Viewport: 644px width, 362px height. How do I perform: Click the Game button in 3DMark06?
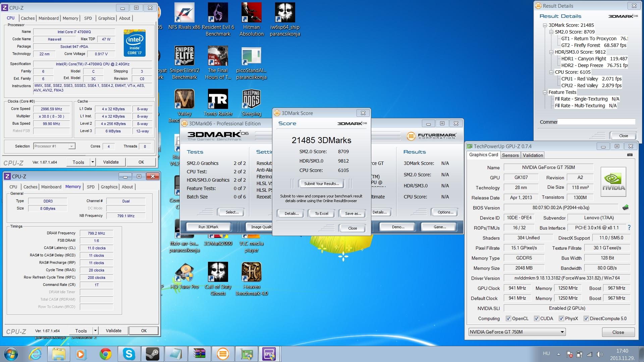[x=439, y=227]
